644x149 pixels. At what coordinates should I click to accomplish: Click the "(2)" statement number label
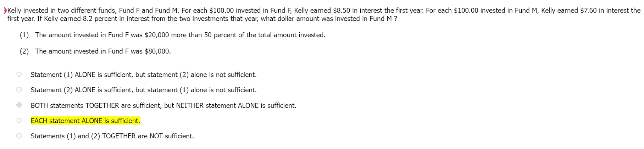point(24,51)
